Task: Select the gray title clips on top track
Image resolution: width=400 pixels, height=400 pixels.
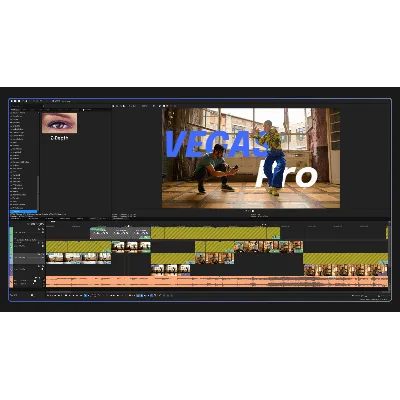Action: [x=120, y=233]
